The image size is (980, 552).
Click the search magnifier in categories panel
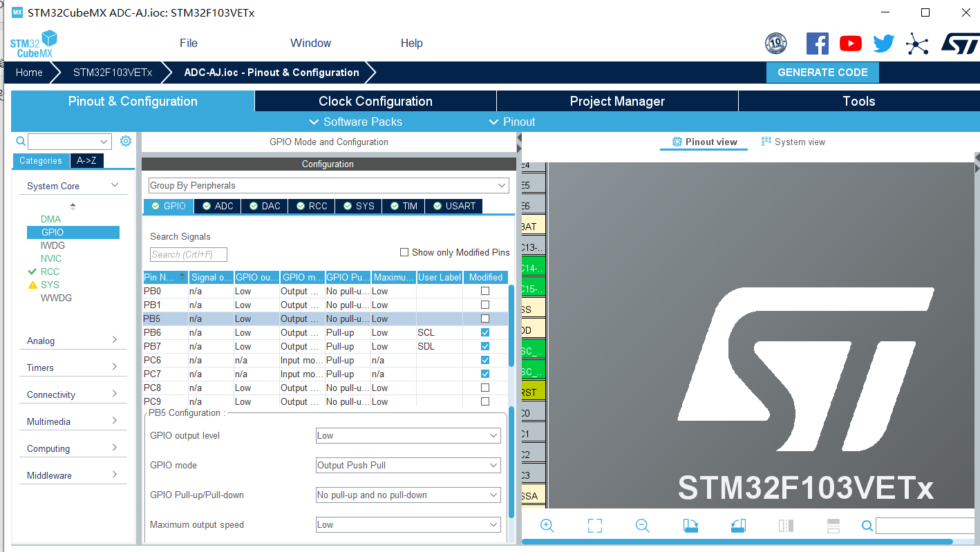tap(20, 141)
